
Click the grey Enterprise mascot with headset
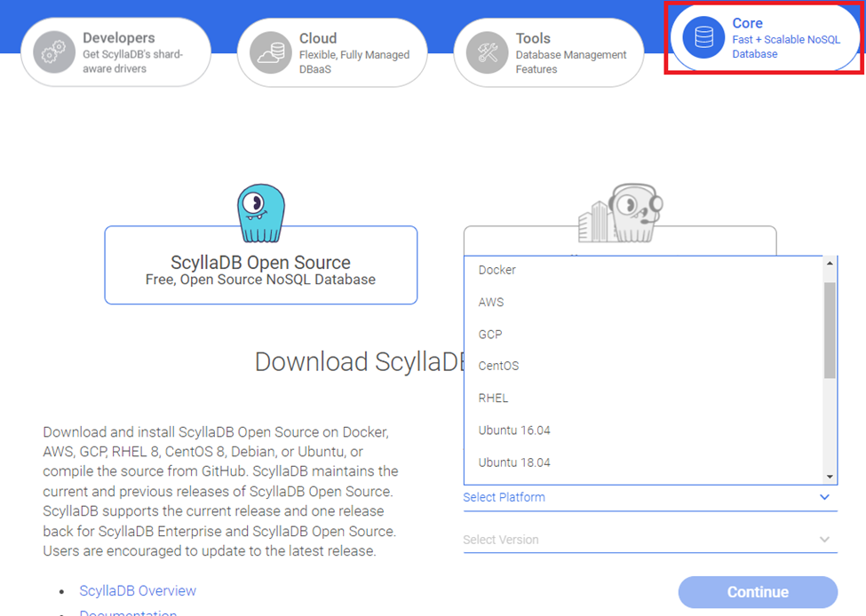621,213
